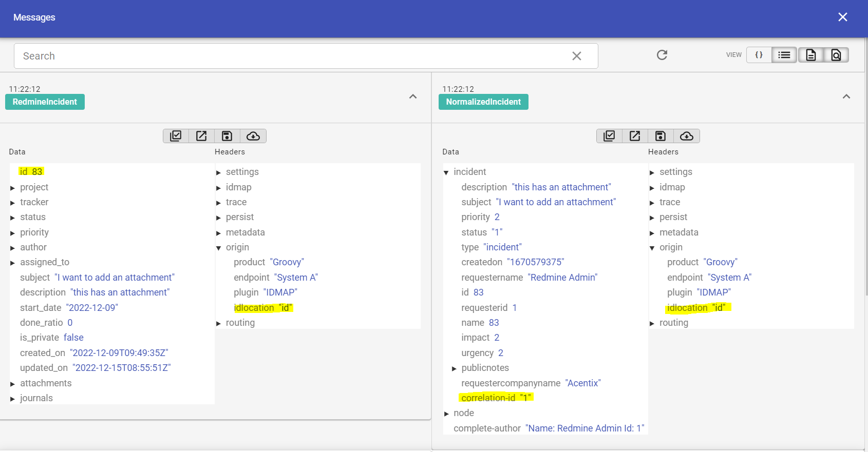The image size is (868, 452).
Task: Click the NormalizedIncident label badge
Action: pyautogui.click(x=483, y=102)
